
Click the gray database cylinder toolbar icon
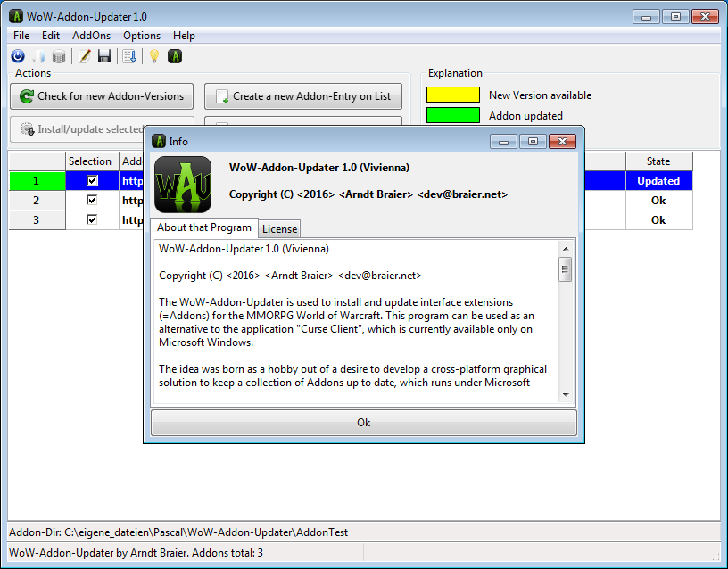click(x=59, y=56)
